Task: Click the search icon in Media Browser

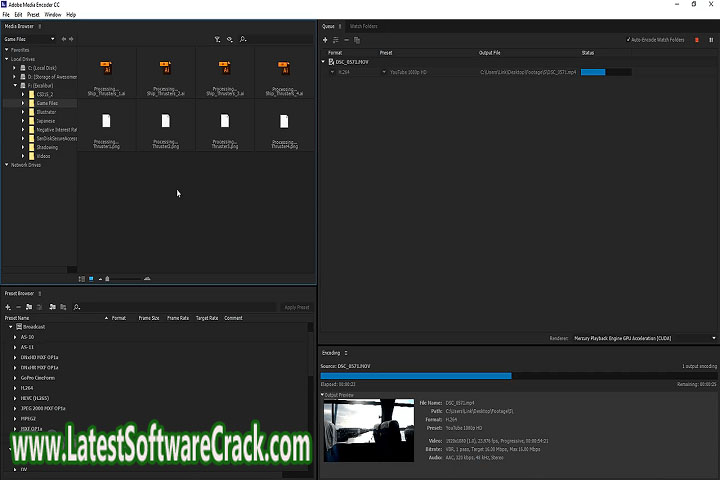Action: coord(243,39)
